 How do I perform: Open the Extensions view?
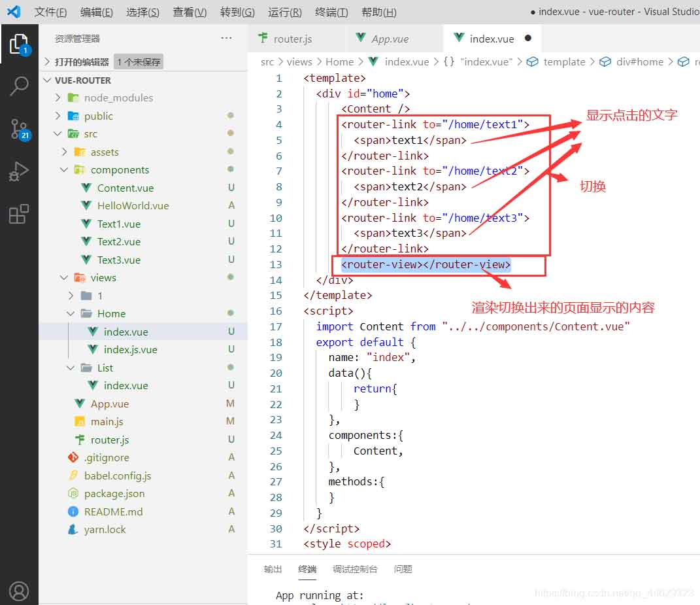(x=19, y=214)
